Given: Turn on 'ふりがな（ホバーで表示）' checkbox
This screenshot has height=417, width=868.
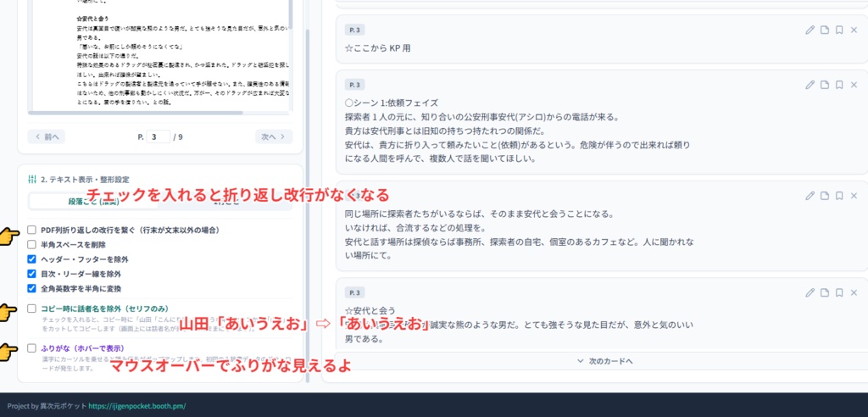Looking at the screenshot, I should coord(31,348).
